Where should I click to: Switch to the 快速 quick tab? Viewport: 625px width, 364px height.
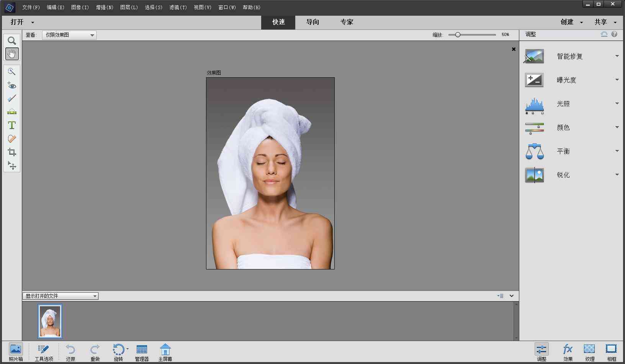[278, 22]
